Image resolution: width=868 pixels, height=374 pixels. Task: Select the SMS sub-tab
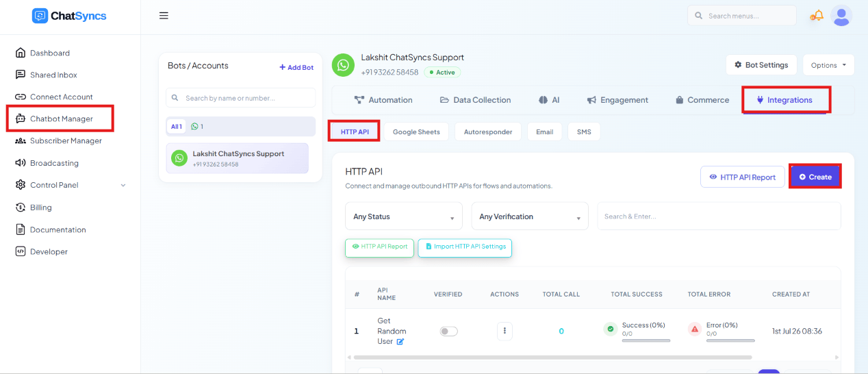click(x=584, y=132)
